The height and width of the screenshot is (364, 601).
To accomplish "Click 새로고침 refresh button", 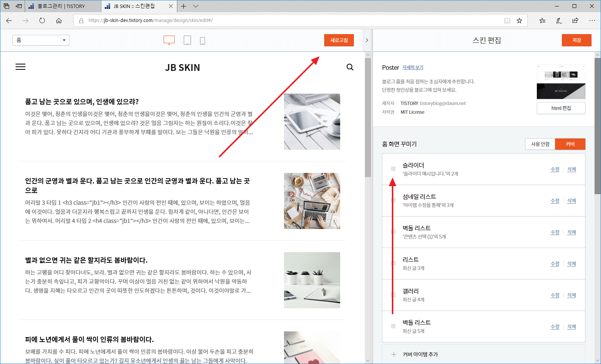I will (339, 40).
